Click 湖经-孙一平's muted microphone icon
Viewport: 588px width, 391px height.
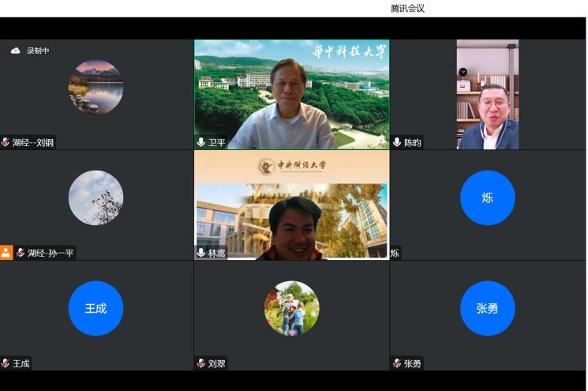(x=21, y=254)
